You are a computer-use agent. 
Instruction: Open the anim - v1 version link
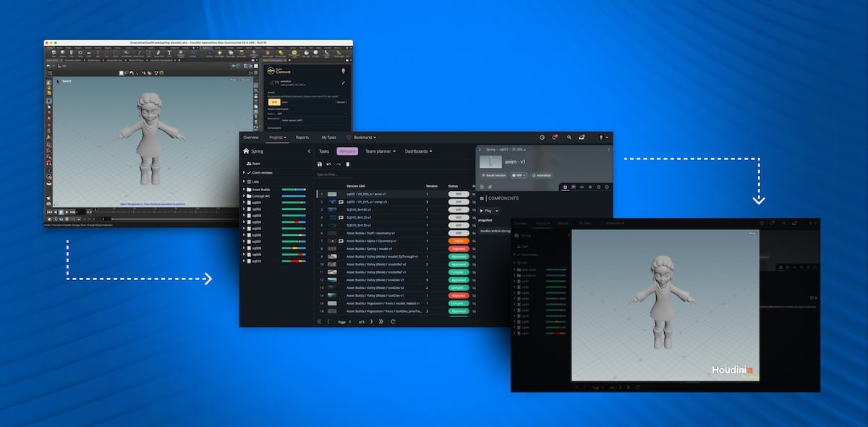365,193
